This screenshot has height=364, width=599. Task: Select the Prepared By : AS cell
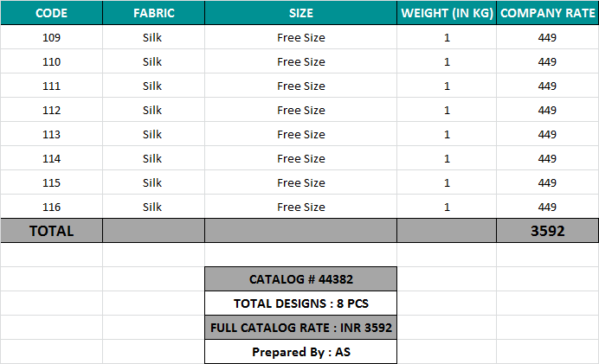point(300,352)
